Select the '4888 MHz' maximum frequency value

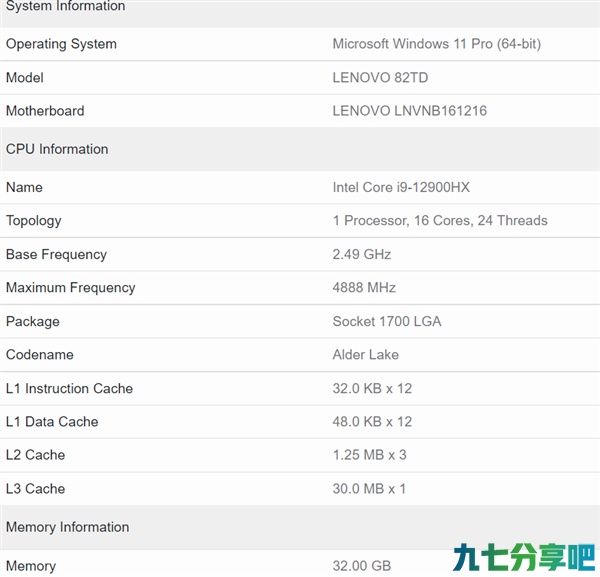pos(364,288)
